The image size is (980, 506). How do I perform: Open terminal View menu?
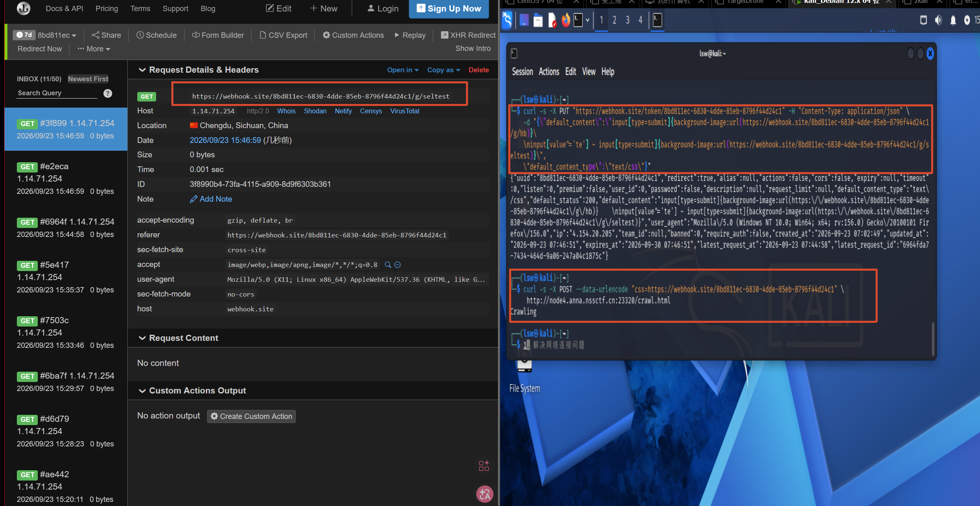pos(588,72)
